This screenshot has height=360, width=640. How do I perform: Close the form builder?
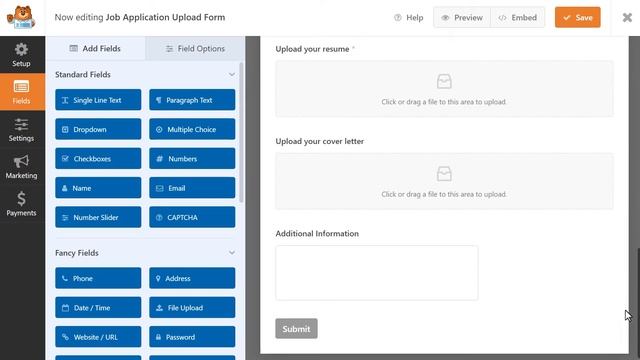tap(627, 18)
